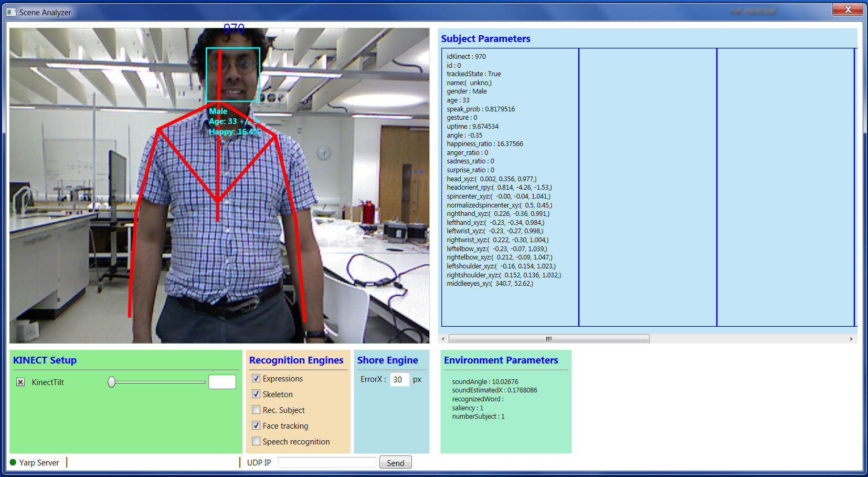Viewport: 868px width, 477px height.
Task: Click the Subject Parameters heading
Action: [485, 38]
